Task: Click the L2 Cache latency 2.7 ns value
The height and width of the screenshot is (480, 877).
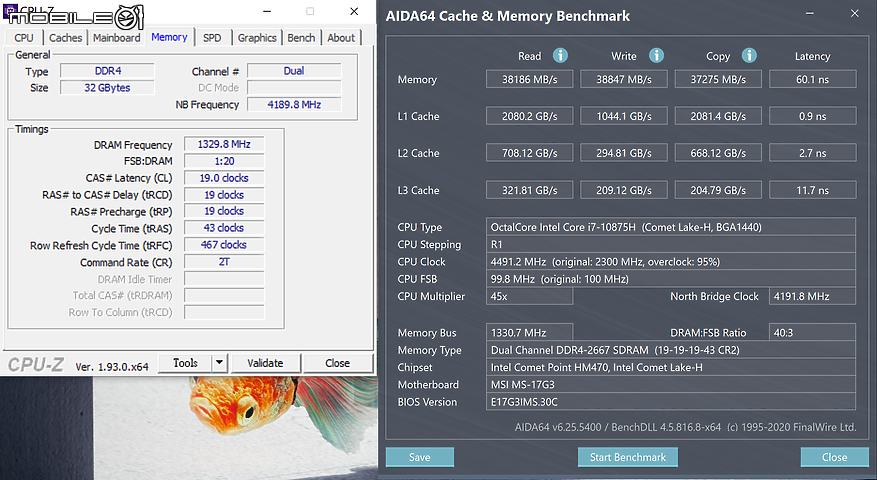Action: (813, 153)
